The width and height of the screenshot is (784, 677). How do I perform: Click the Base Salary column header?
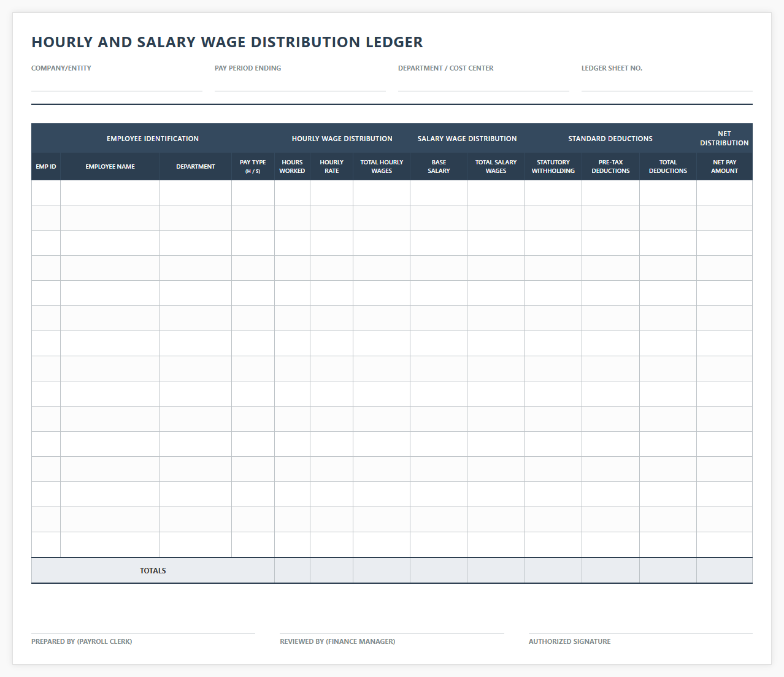(x=439, y=167)
